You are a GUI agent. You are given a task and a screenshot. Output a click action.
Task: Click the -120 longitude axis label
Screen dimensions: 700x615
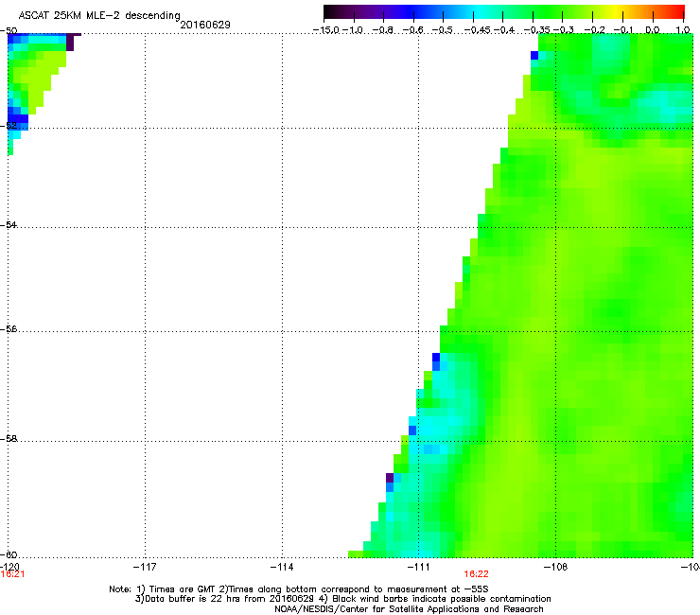click(9, 567)
